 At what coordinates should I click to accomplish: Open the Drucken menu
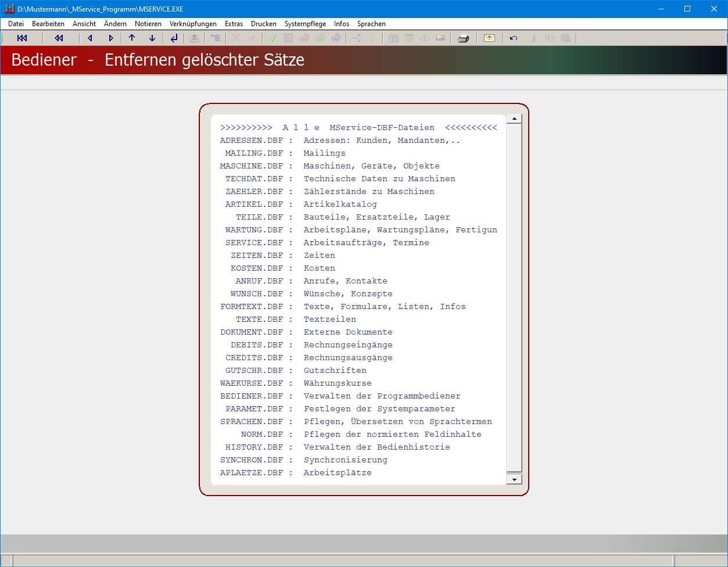pos(264,24)
